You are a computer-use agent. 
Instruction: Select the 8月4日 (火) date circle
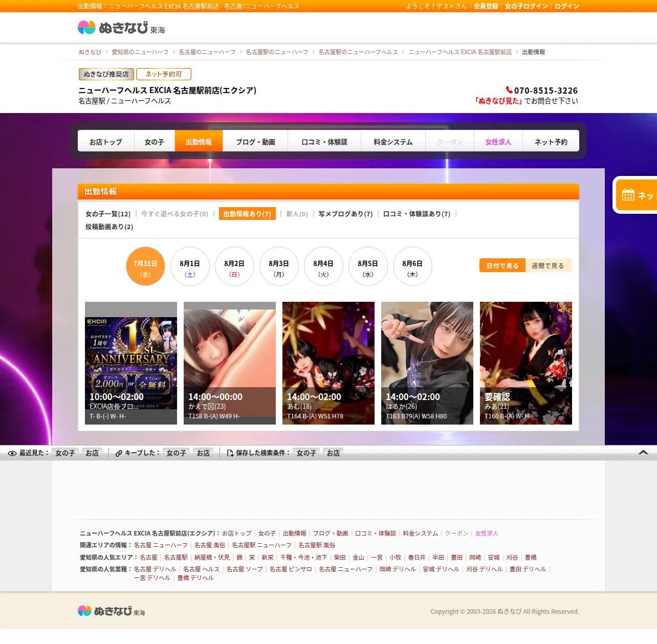(323, 267)
